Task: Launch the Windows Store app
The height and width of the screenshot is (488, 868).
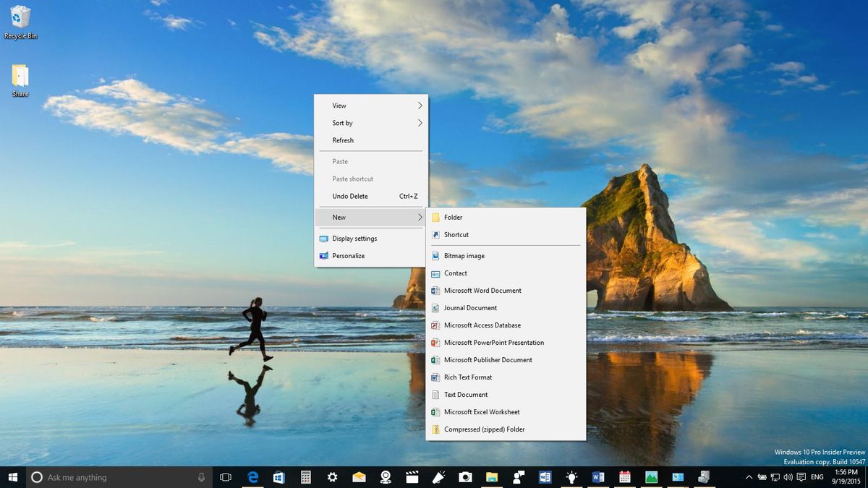Action: click(x=279, y=477)
